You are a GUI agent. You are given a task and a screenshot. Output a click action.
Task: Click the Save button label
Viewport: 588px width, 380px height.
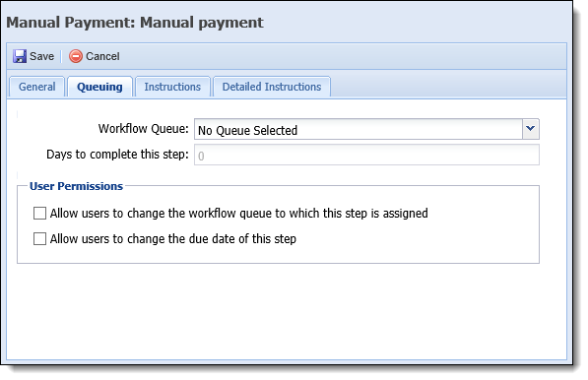(42, 56)
